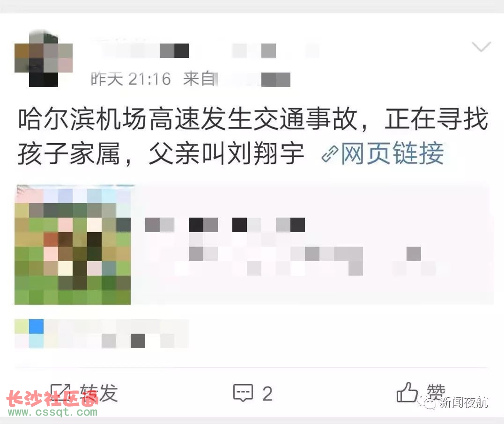Screen dimensions: 504x424
Task: Tap the comment count 2
Action: pos(267,394)
